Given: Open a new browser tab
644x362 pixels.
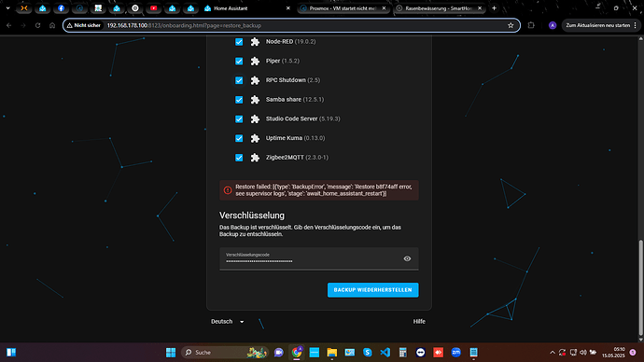Looking at the screenshot, I should 494,8.
